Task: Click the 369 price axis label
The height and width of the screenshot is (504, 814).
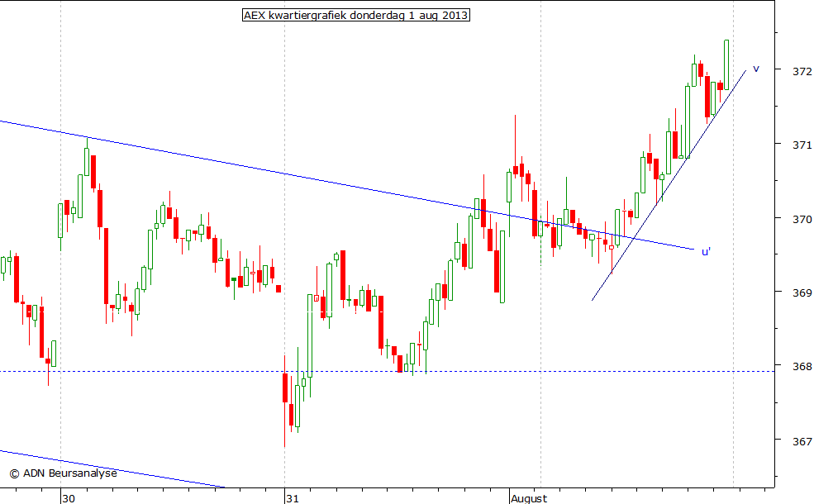Action: [x=802, y=293]
